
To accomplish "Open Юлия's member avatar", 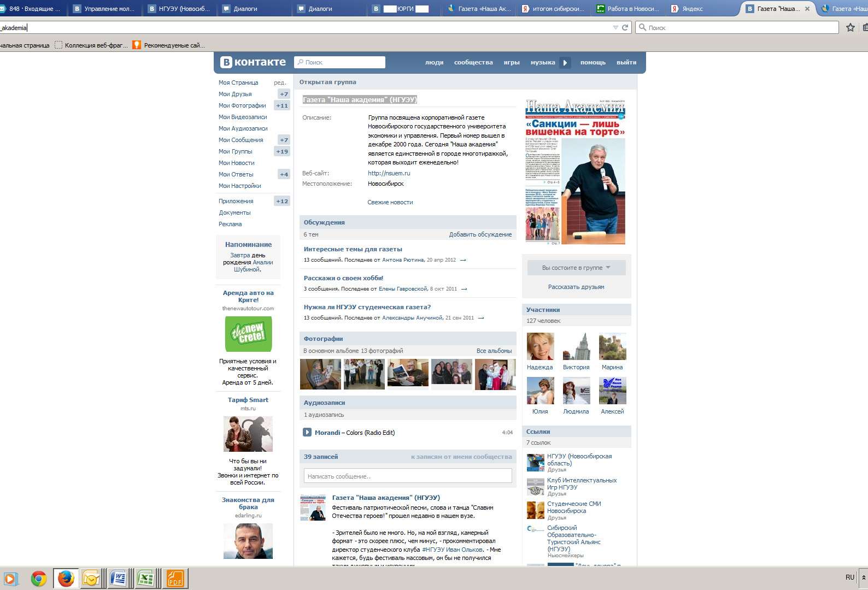I will 540,391.
